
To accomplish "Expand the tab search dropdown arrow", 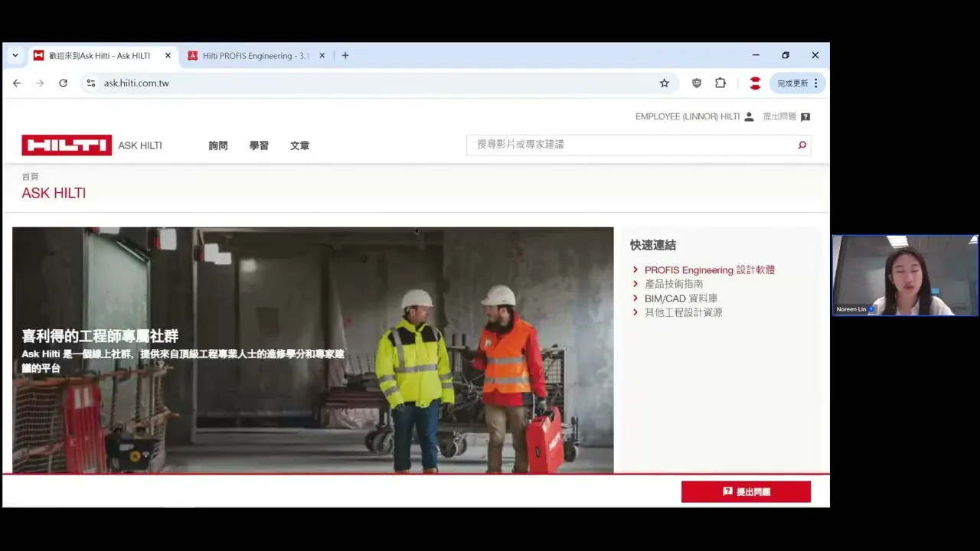I will (15, 55).
